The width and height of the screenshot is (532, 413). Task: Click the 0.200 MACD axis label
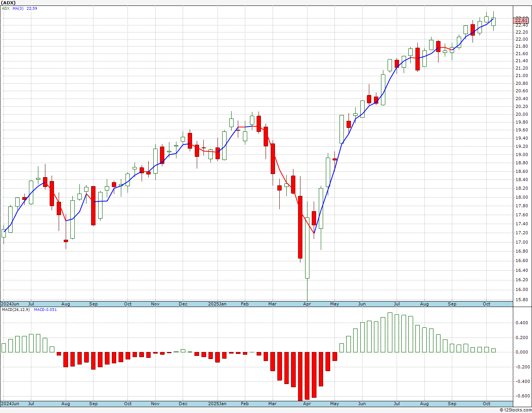pyautogui.click(x=522, y=338)
